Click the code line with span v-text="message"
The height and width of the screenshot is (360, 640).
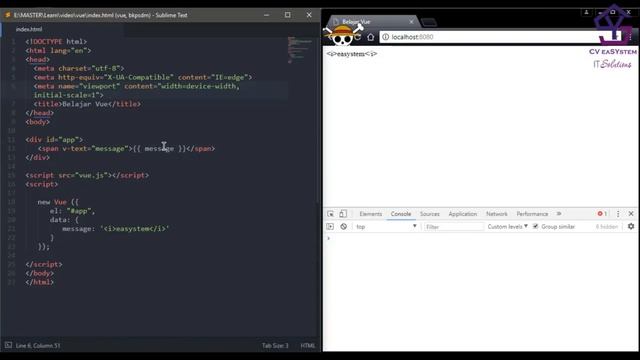(126, 149)
